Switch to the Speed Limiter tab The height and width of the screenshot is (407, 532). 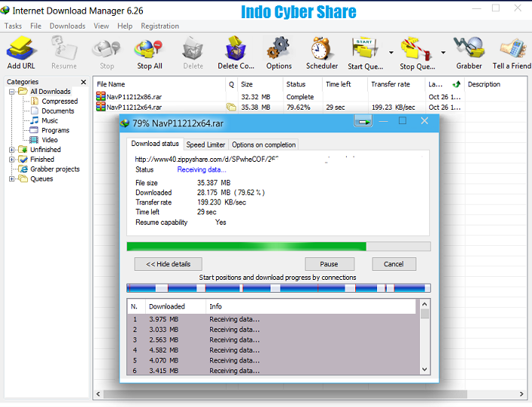click(206, 144)
